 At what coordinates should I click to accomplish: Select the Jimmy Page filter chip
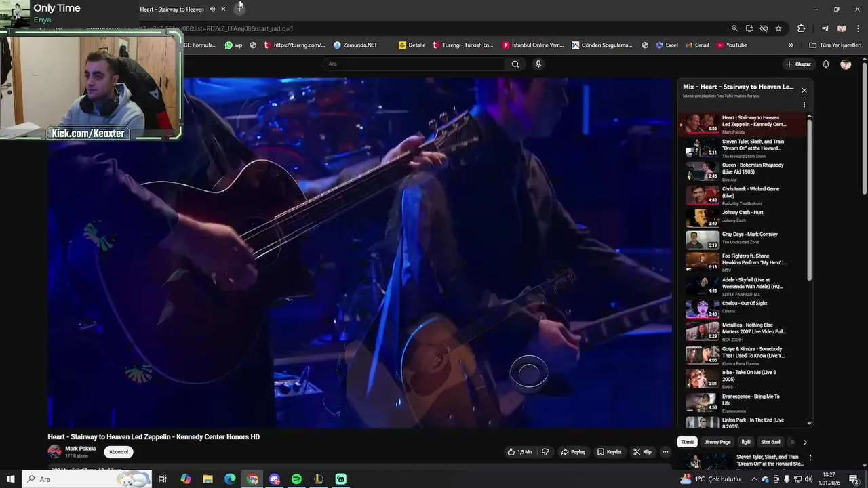pyautogui.click(x=717, y=442)
